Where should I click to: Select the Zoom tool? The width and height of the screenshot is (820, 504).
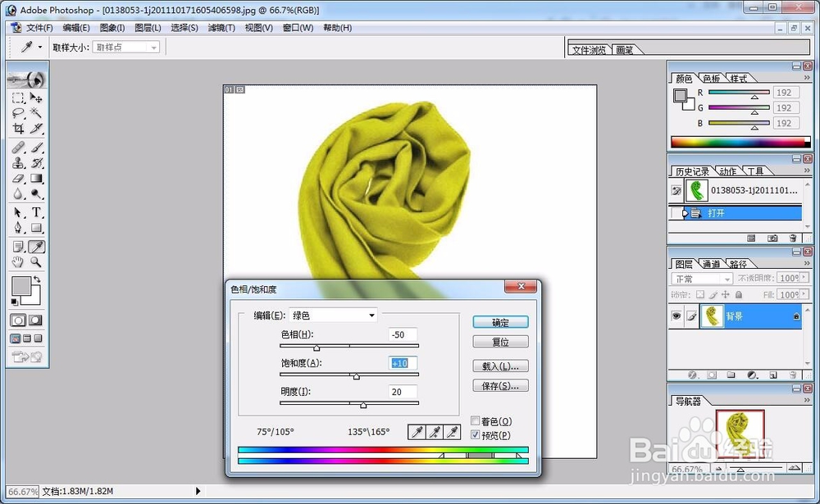coord(36,263)
